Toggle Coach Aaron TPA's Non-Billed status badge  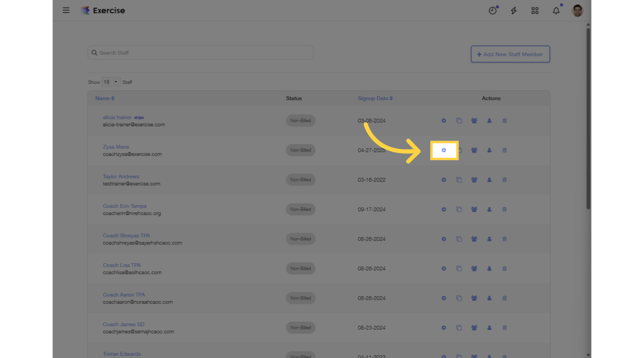click(x=300, y=298)
